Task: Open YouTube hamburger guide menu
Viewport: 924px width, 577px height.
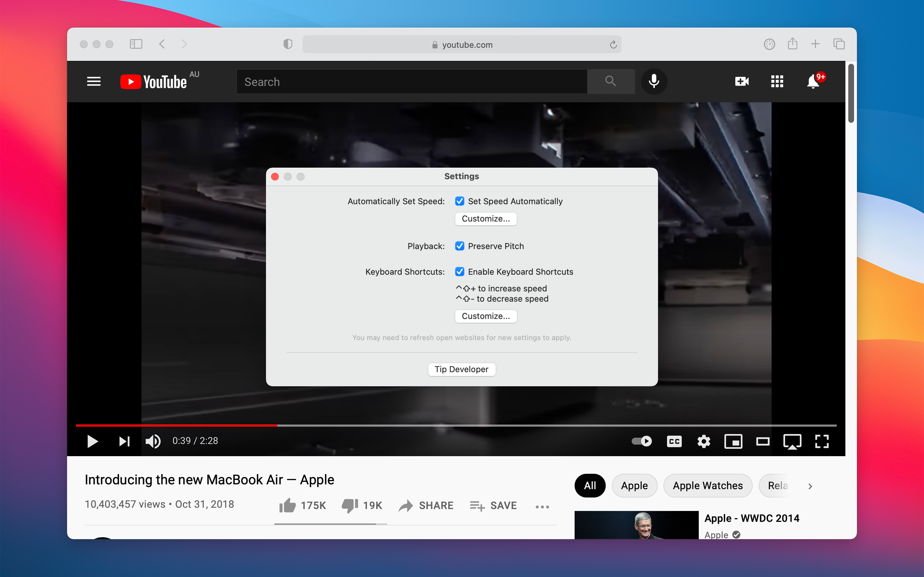Action: tap(94, 82)
